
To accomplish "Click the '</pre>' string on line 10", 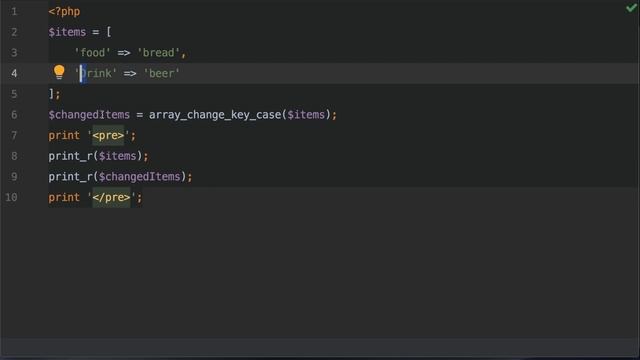I will coord(111,198).
